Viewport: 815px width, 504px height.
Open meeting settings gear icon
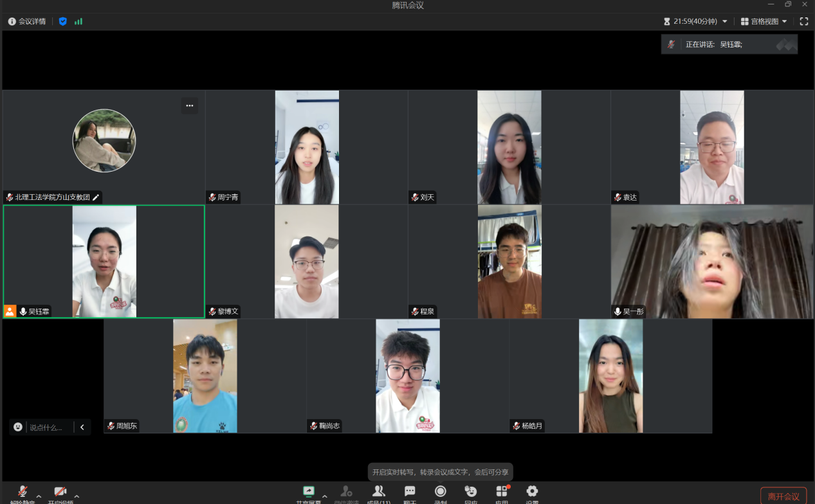coord(532,492)
